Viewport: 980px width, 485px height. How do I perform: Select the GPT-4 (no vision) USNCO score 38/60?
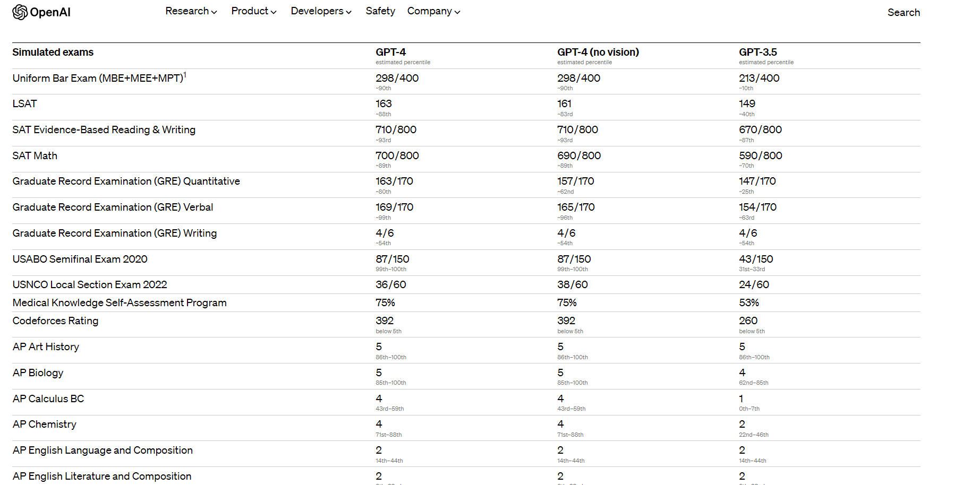[573, 284]
